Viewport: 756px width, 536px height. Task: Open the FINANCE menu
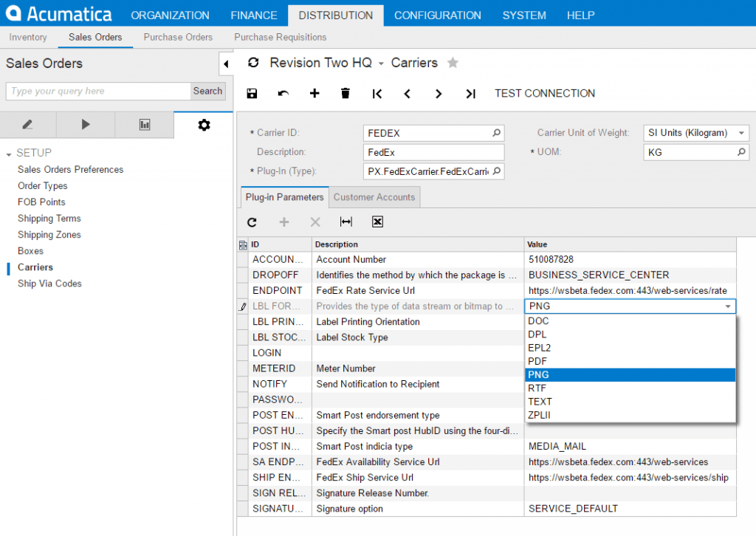click(254, 16)
